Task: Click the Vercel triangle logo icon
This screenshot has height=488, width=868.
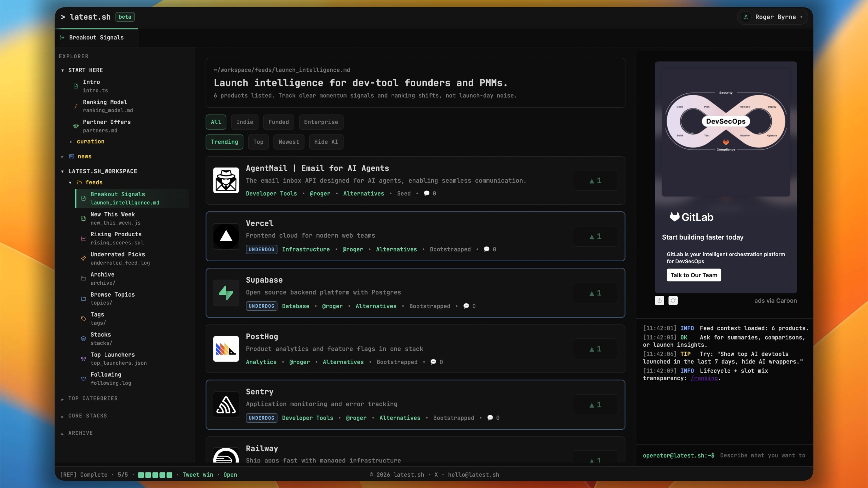Action: click(x=226, y=236)
